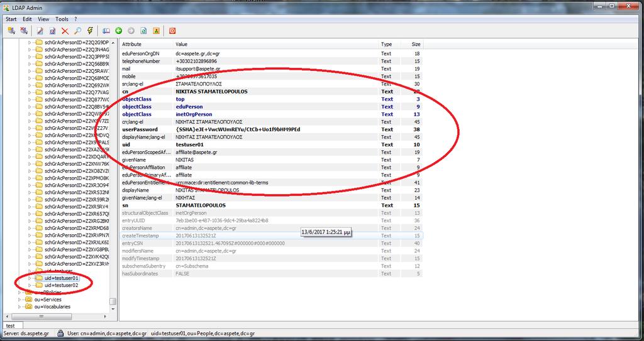Select the telephoneNumber attribute row
This screenshot has height=341, width=644.
coord(270,61)
